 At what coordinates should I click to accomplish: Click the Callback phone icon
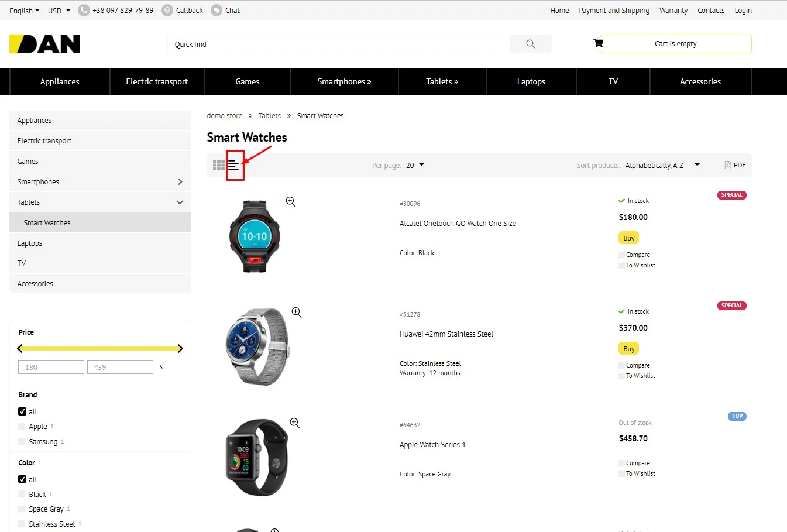tap(166, 10)
